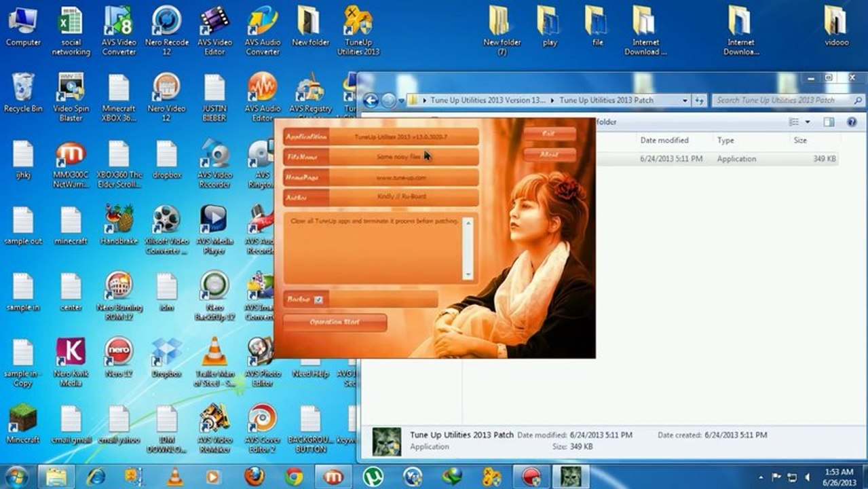The width and height of the screenshot is (868, 489).
Task: Open Explorer Help question mark icon
Action: point(852,122)
